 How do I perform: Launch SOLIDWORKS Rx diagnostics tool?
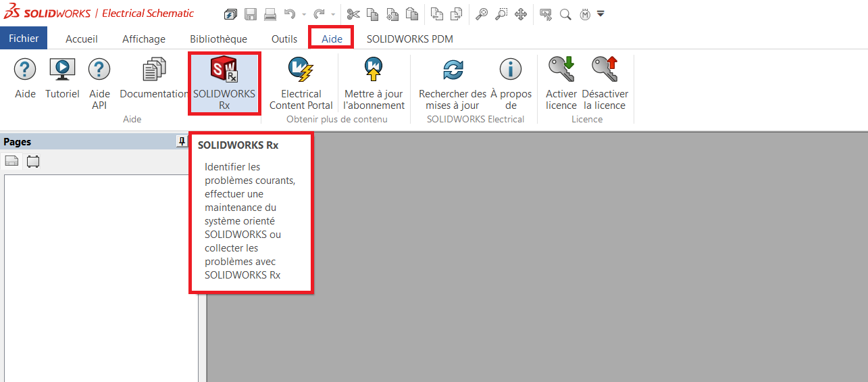[224, 84]
